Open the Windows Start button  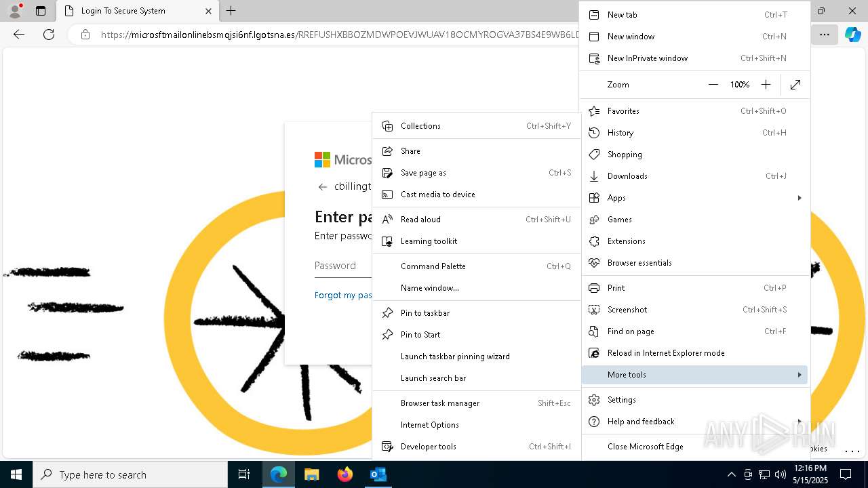tap(16, 474)
